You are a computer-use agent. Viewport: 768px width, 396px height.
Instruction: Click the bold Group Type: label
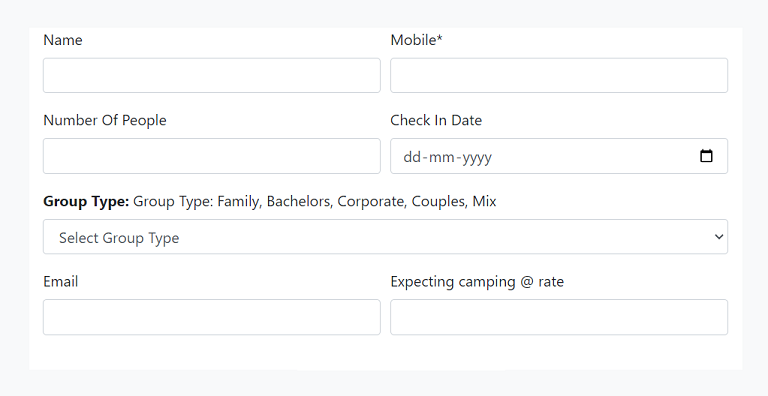tap(86, 201)
